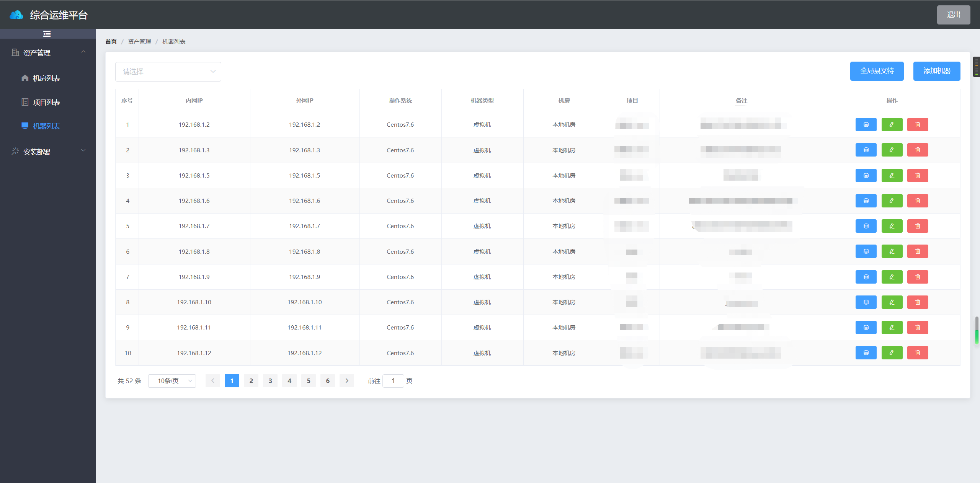The height and width of the screenshot is (483, 980).
Task: Open the 请选择 filter dropdown
Action: [x=168, y=71]
